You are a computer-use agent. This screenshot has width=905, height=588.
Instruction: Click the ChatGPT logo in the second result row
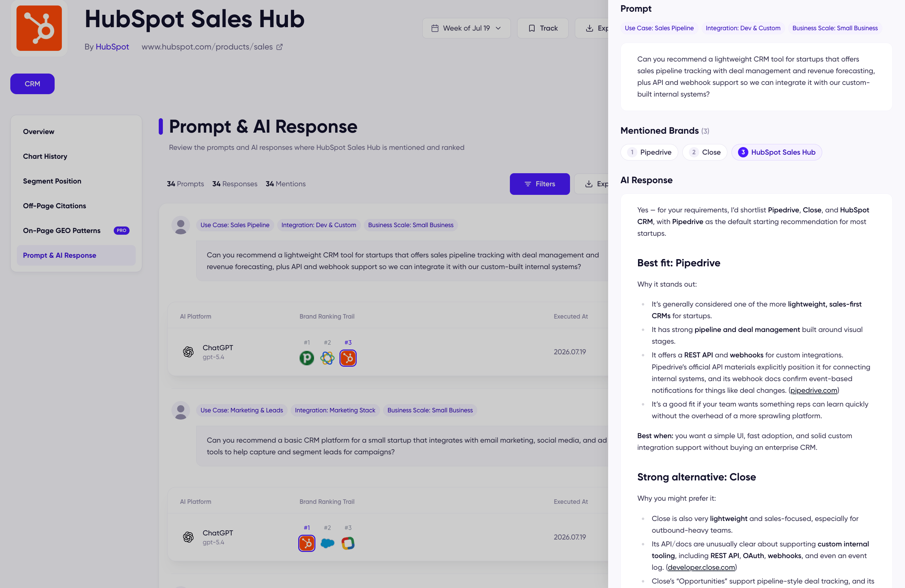[x=188, y=537]
